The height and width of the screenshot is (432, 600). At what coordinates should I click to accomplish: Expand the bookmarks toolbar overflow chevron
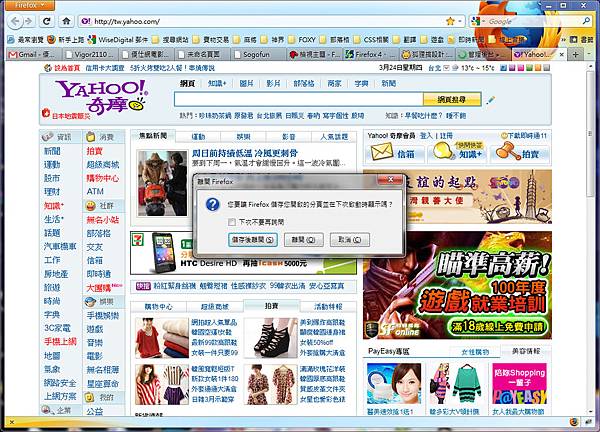[563, 39]
